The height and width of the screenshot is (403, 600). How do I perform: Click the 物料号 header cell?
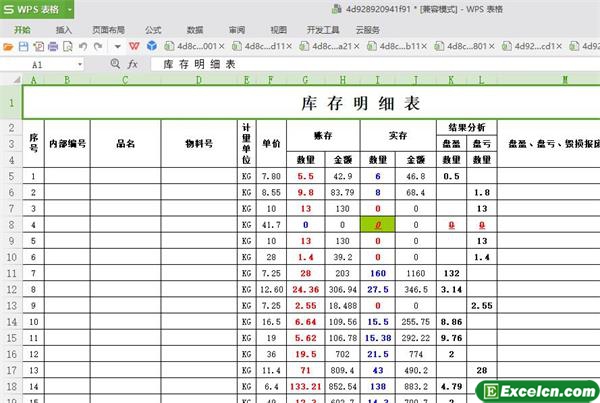pyautogui.click(x=199, y=144)
